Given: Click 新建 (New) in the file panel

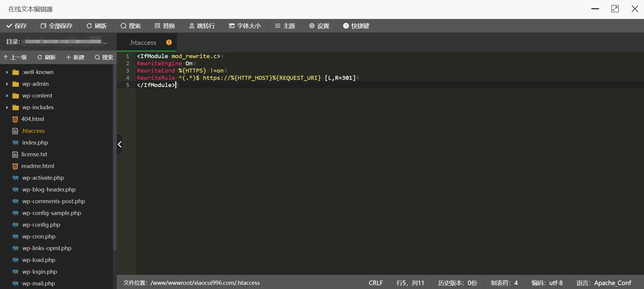Looking at the screenshot, I should [75, 57].
